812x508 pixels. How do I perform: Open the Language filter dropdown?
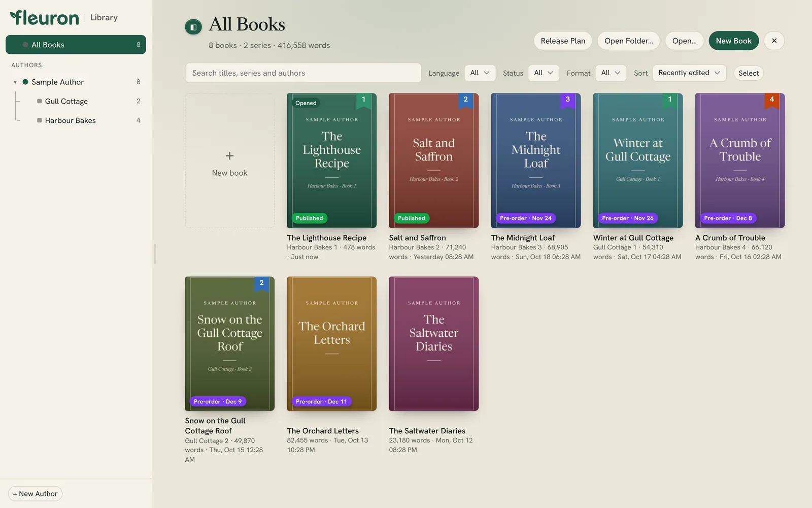480,73
